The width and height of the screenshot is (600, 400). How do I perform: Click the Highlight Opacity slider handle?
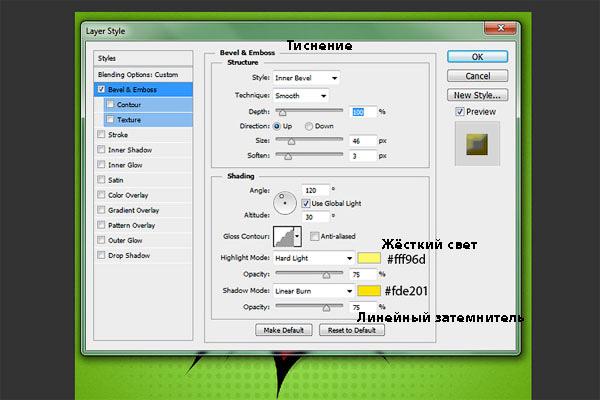click(326, 275)
